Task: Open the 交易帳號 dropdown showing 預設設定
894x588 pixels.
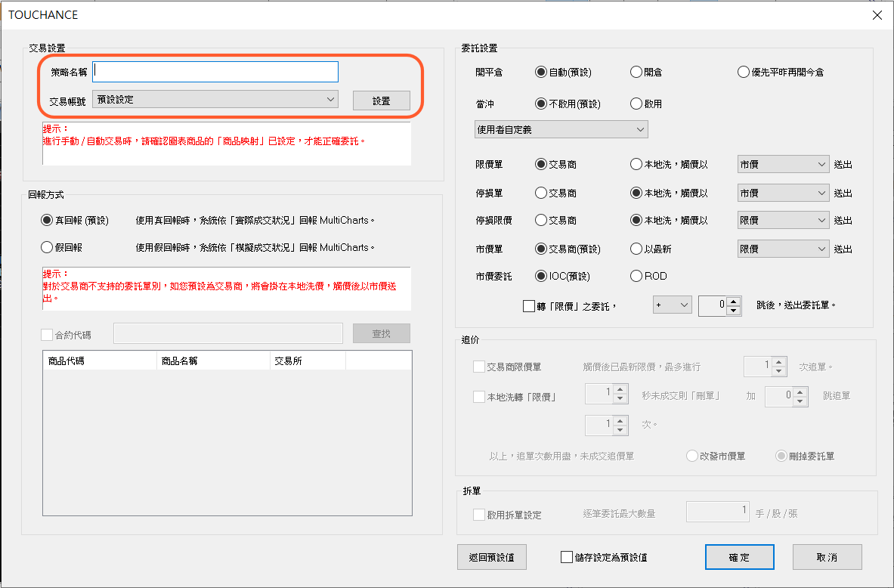Action: [215, 99]
